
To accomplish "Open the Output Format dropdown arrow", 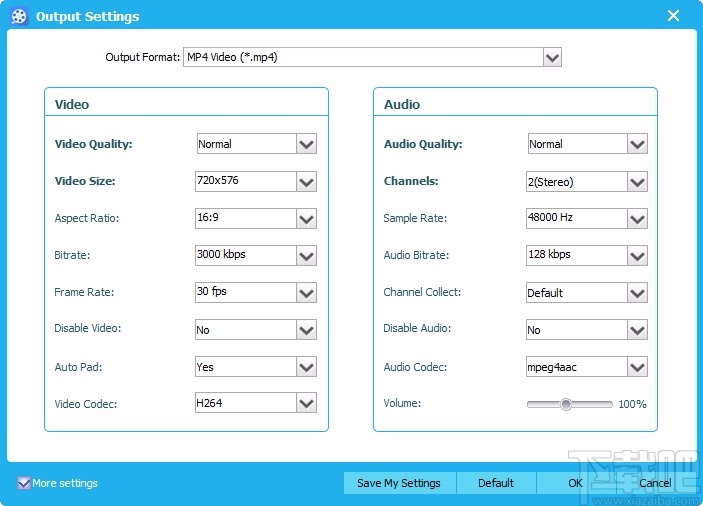I will coord(552,57).
